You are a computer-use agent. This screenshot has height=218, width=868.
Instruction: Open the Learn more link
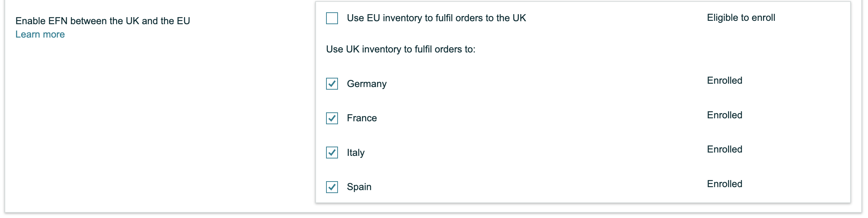pyautogui.click(x=40, y=34)
